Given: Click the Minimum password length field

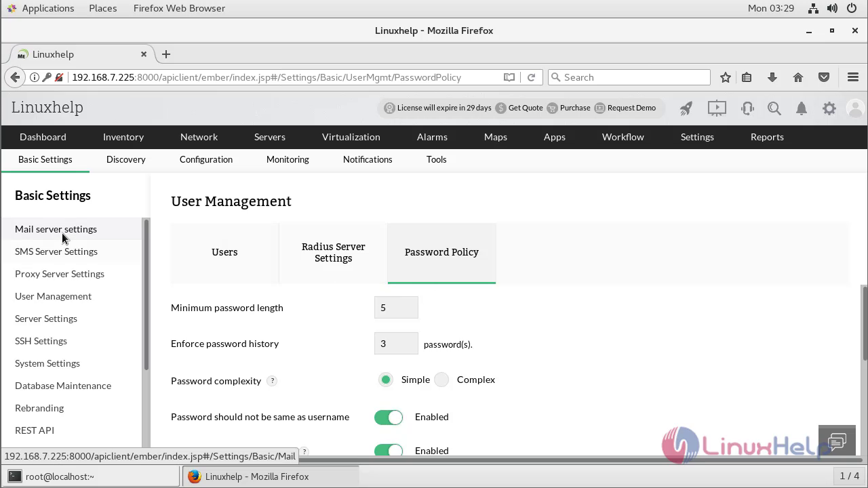Looking at the screenshot, I should (x=396, y=308).
